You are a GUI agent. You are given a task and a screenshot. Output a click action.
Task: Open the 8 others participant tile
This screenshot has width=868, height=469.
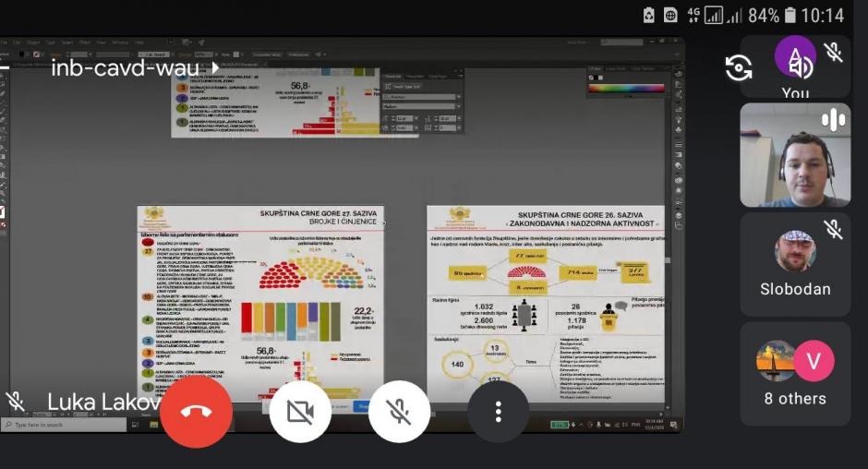795,373
